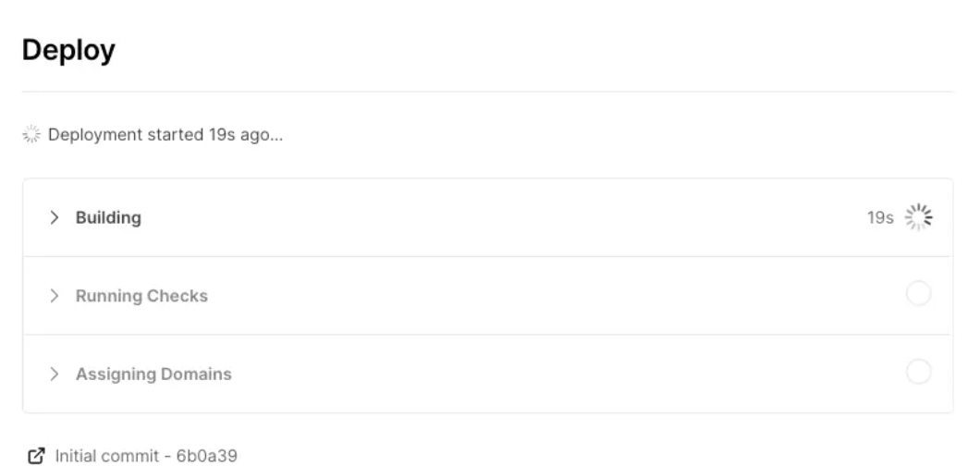Expand the Running Checks chevron
Image resolution: width=980 pixels, height=466 pixels.
[x=55, y=296]
